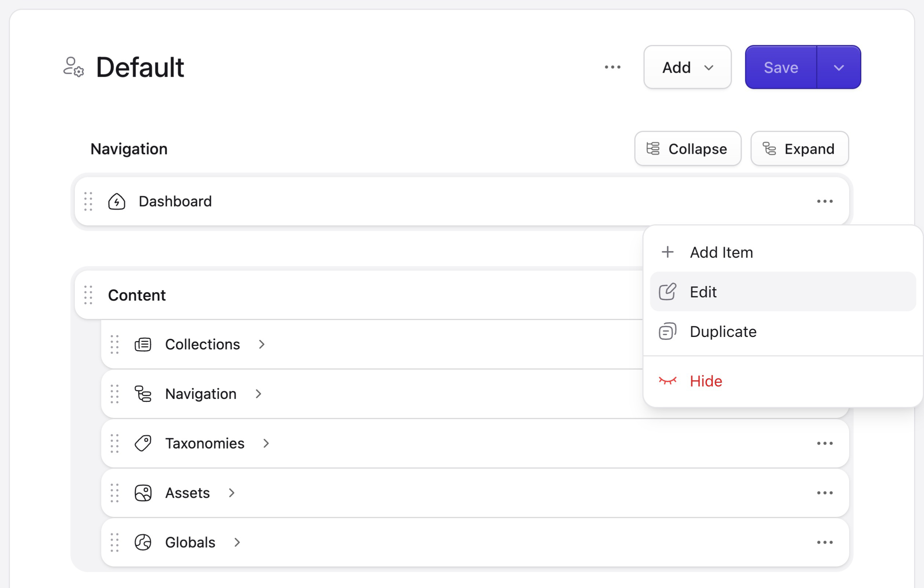Select Edit from the context menu
This screenshot has height=588, width=924.
click(703, 292)
